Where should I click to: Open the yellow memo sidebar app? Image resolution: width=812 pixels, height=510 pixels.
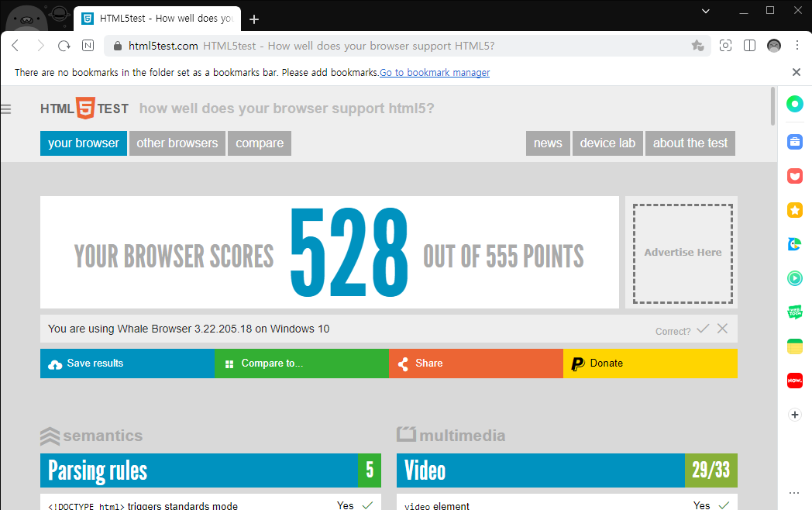pyautogui.click(x=795, y=346)
